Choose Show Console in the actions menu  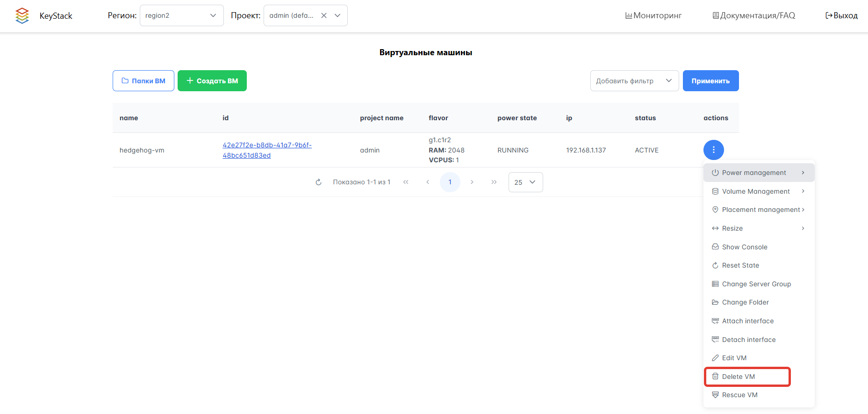point(744,247)
